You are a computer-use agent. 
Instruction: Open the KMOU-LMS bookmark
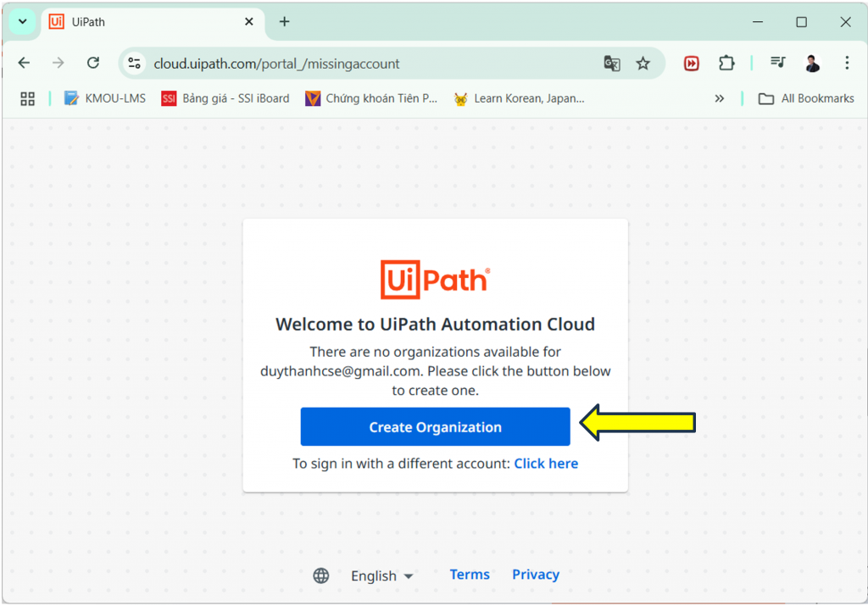point(104,98)
